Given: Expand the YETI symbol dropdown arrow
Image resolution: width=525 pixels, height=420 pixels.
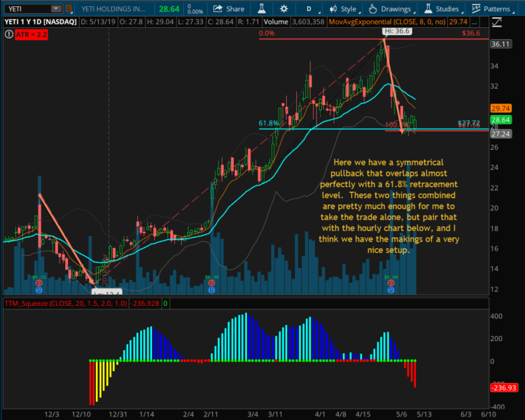Looking at the screenshot, I should tap(55, 9).
